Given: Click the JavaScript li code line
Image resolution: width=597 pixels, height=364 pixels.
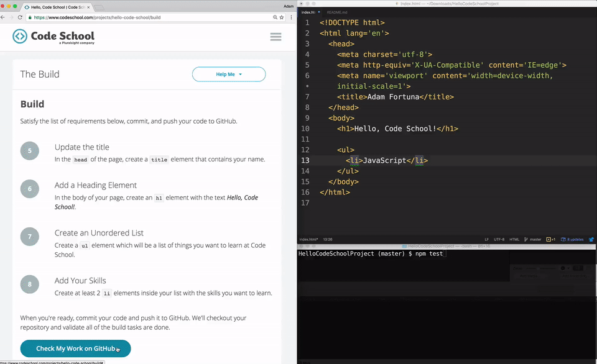Looking at the screenshot, I should pyautogui.click(x=387, y=160).
